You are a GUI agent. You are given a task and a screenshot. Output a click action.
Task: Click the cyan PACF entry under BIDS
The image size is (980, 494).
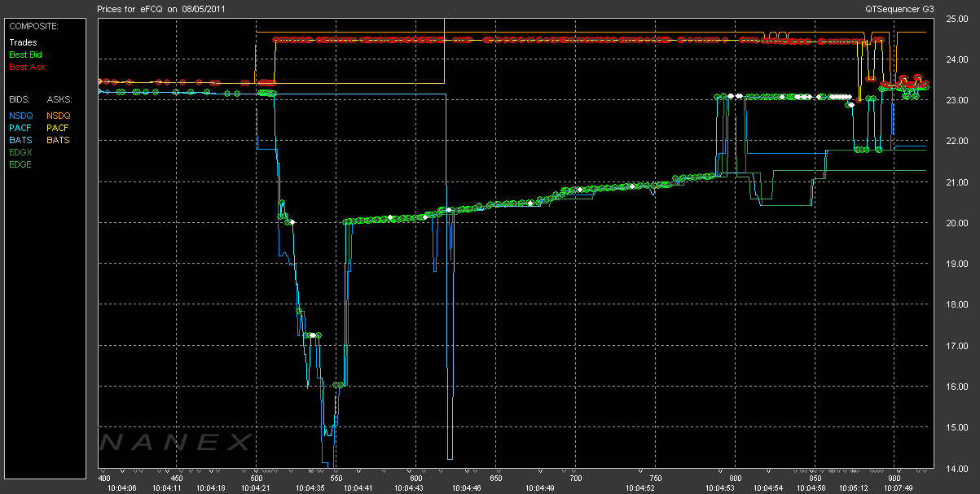coord(21,128)
